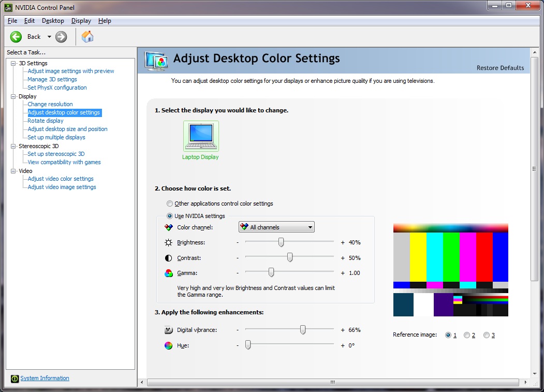Click the Gamma minus sign
This screenshot has width=544, height=392.
(238, 273)
